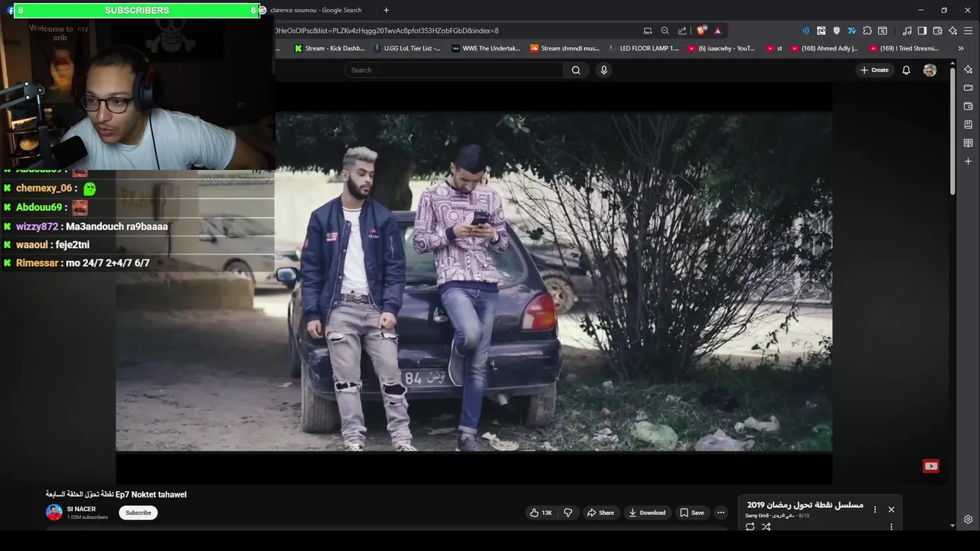Open Brave Talk camera icon in sidebar
The width and height of the screenshot is (980, 551).
pos(968,88)
